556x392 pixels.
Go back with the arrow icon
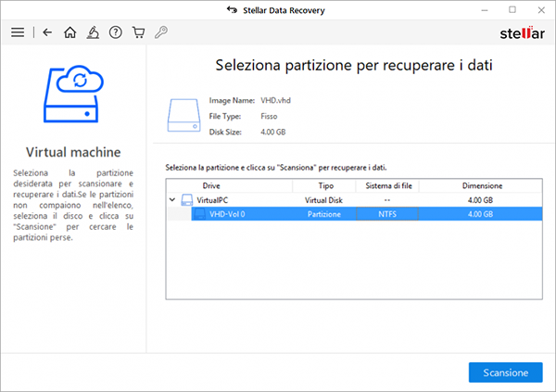tap(47, 32)
